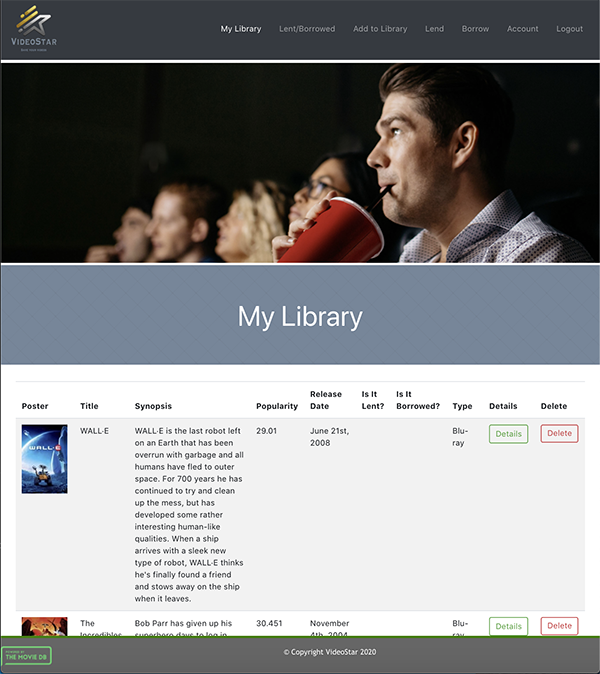Click The Incredibles poster thumbnail
The image size is (600, 674).
[x=45, y=626]
